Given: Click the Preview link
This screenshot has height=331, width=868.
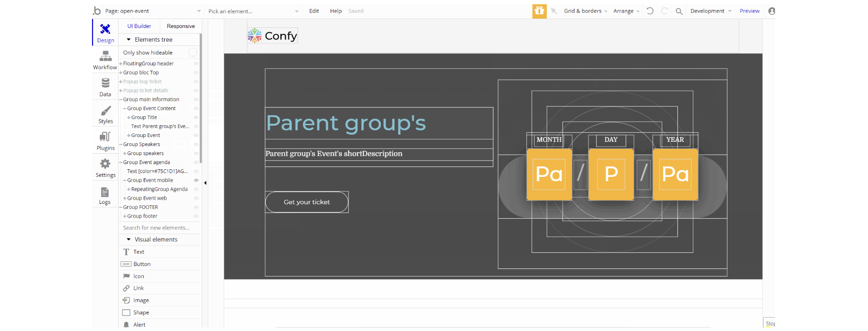Looking at the screenshot, I should [749, 11].
